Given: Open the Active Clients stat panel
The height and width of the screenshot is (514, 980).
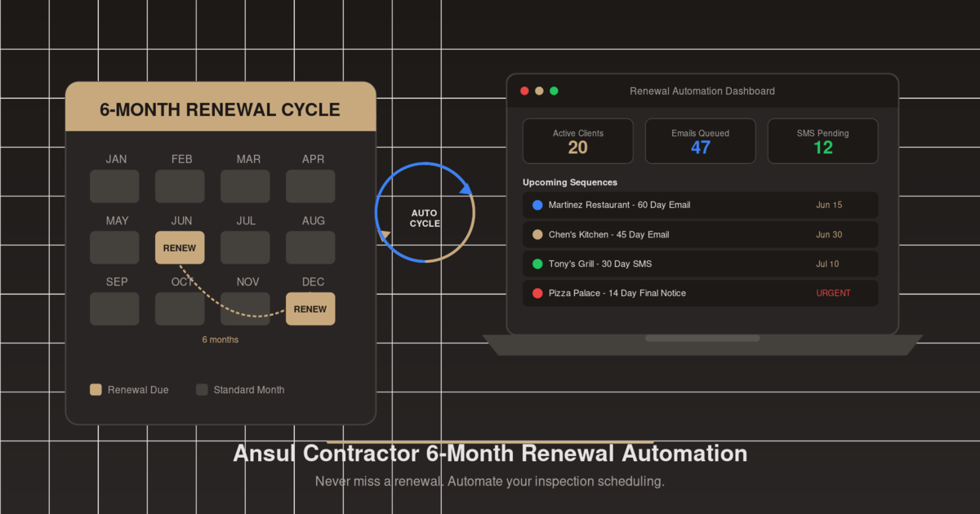Looking at the screenshot, I should tap(577, 140).
